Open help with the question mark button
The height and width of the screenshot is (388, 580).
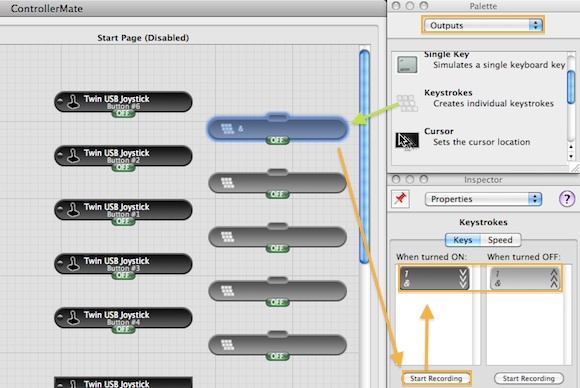point(567,199)
